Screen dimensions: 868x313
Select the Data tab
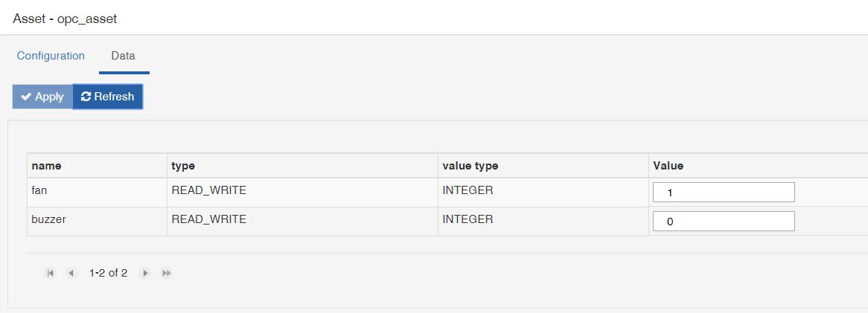coord(124,56)
